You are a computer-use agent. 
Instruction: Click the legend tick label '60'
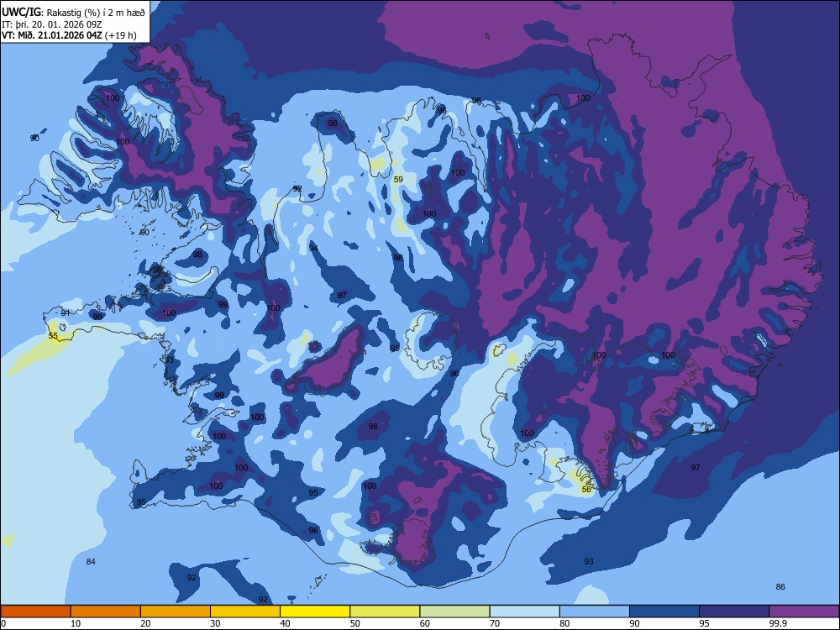pos(425,623)
